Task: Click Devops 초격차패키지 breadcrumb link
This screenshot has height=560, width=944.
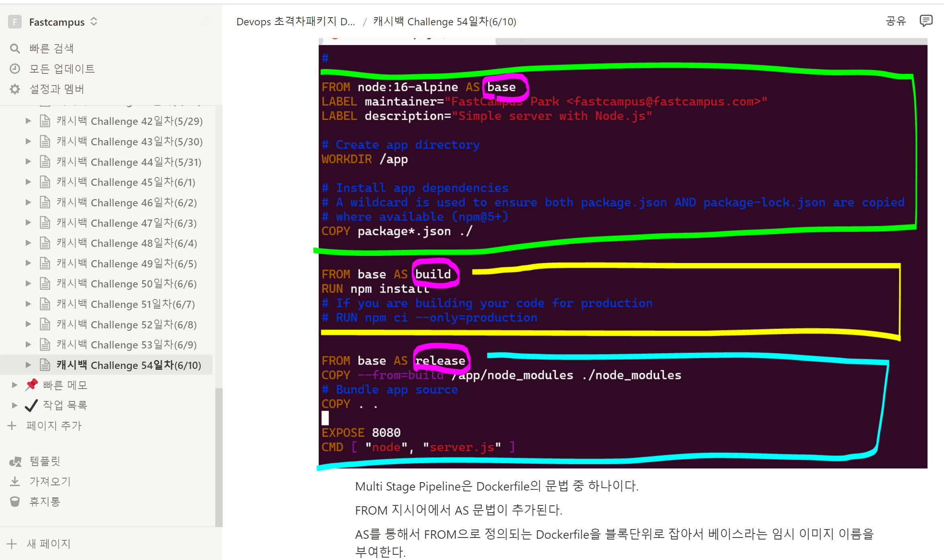Action: pyautogui.click(x=296, y=22)
